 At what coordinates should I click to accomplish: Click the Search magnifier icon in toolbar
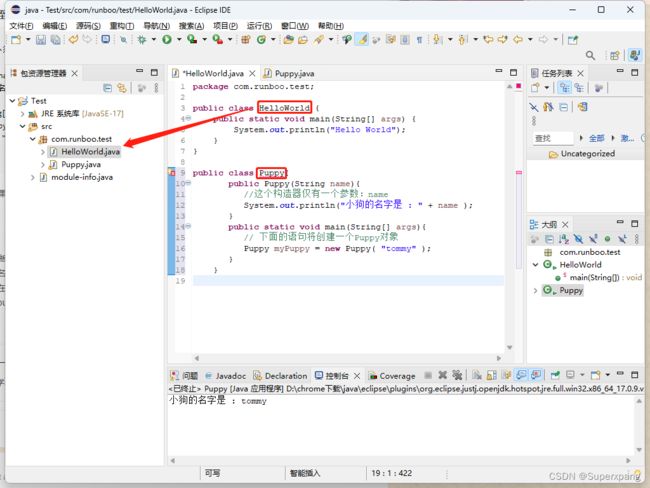(x=590, y=55)
